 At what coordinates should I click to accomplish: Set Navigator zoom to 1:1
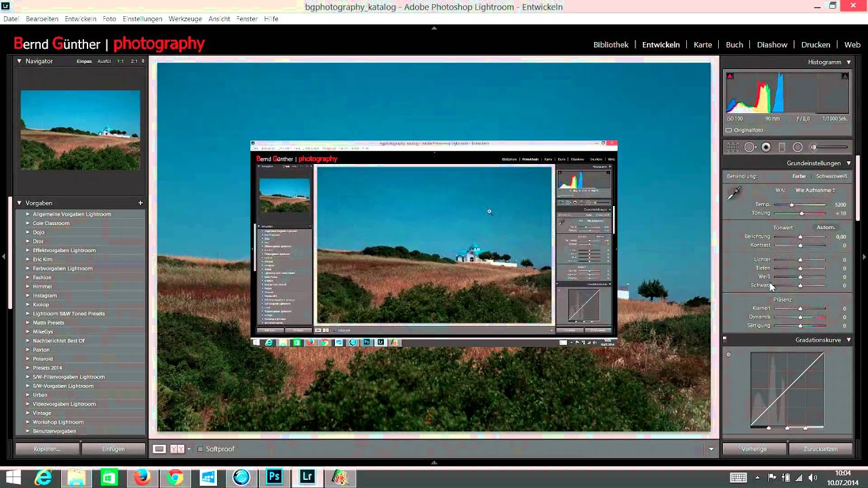(x=120, y=62)
